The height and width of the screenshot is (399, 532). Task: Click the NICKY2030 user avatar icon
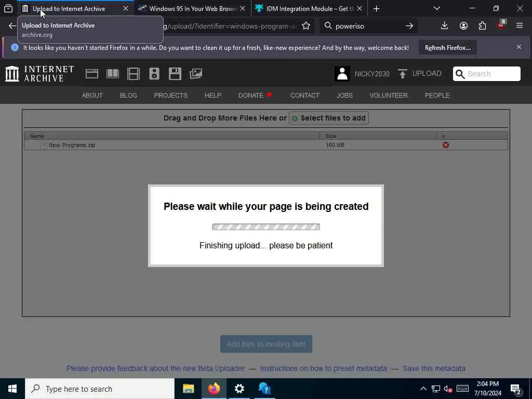coord(342,74)
